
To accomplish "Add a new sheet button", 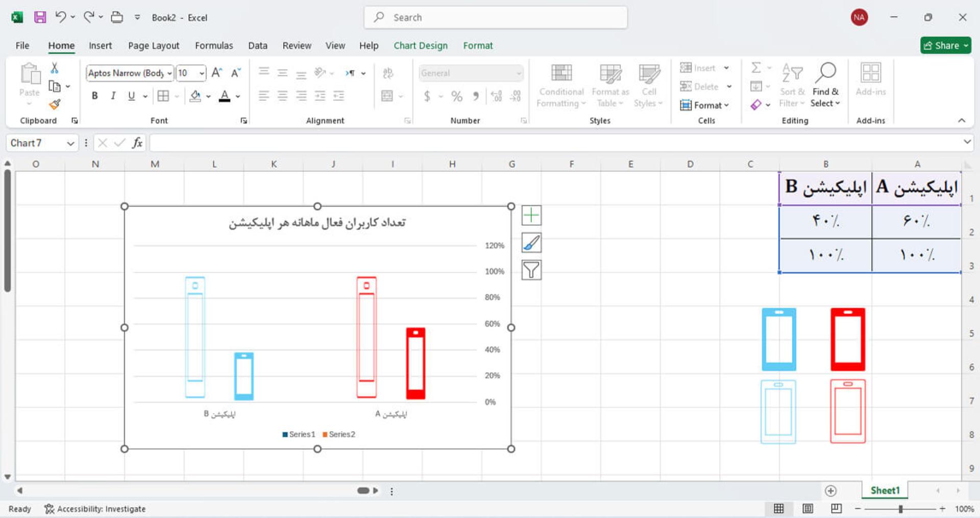I will (x=830, y=491).
